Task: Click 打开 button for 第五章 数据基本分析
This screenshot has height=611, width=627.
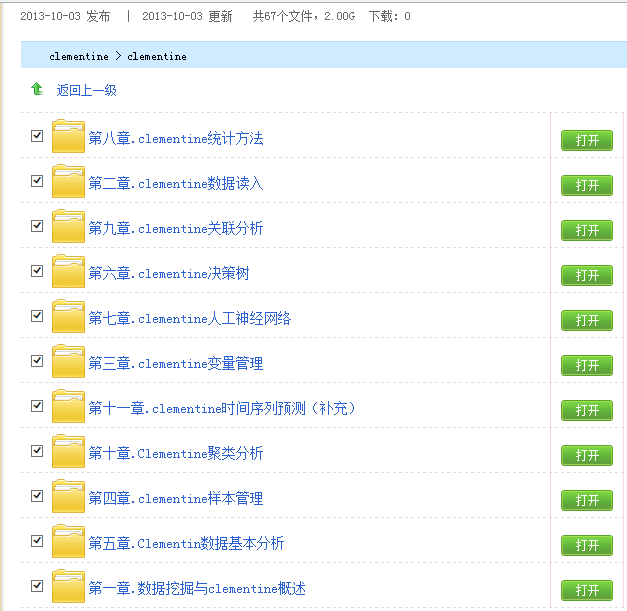Action: [587, 545]
